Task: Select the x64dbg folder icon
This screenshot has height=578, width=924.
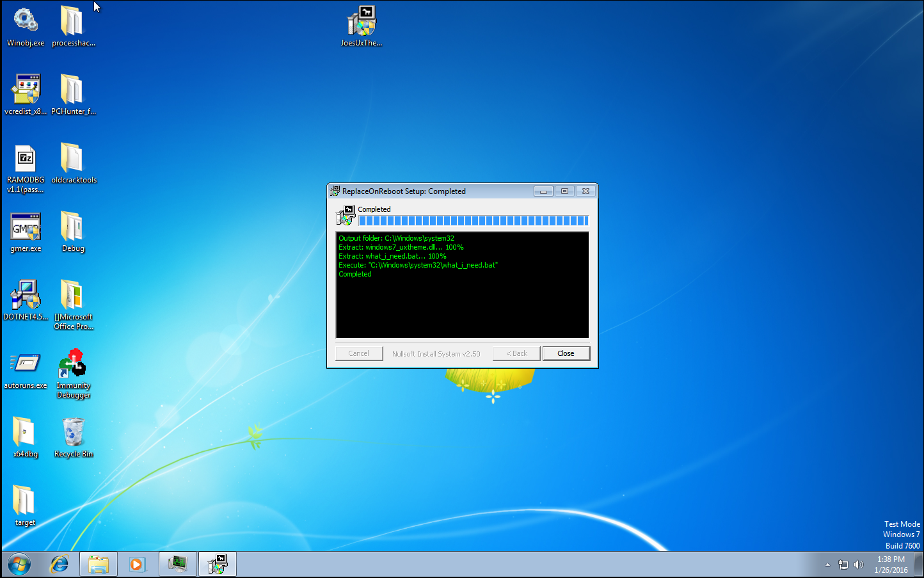Action: point(26,438)
